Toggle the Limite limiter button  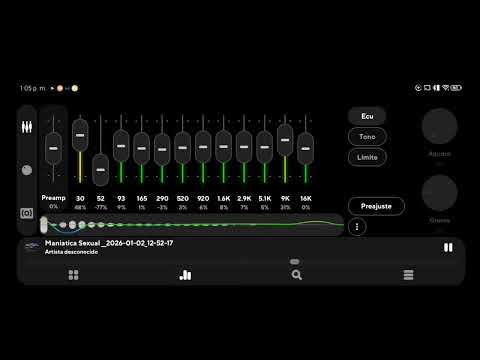coord(367,157)
